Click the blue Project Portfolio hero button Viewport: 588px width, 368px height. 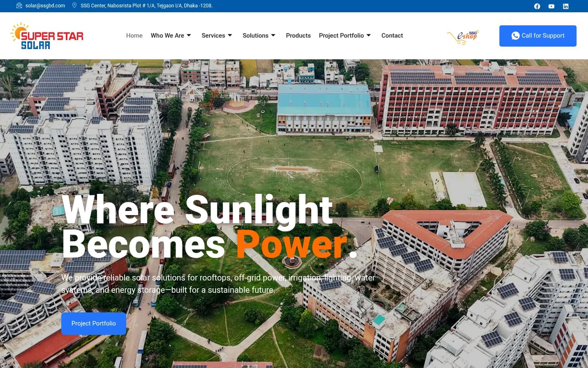(94, 323)
